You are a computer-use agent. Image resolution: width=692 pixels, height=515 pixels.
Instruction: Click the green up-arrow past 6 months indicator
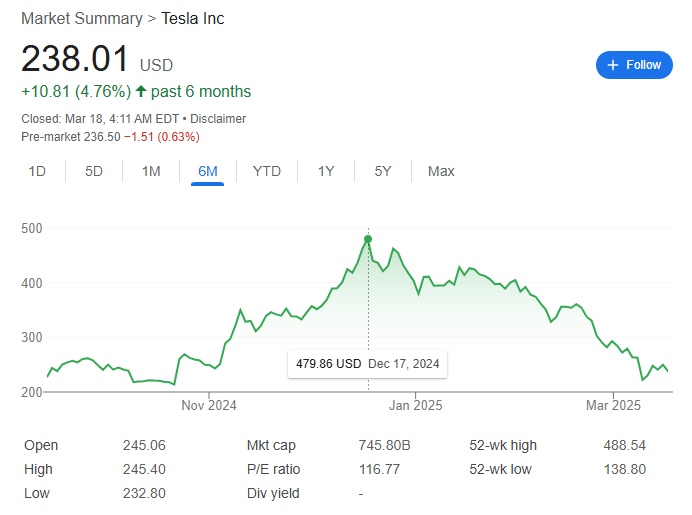142,92
